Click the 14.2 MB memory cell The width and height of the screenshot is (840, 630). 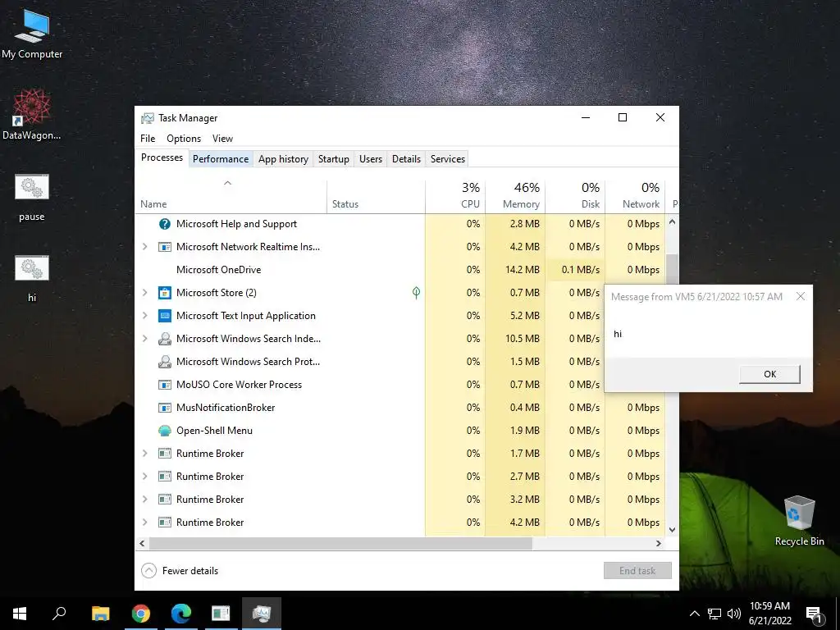point(515,270)
